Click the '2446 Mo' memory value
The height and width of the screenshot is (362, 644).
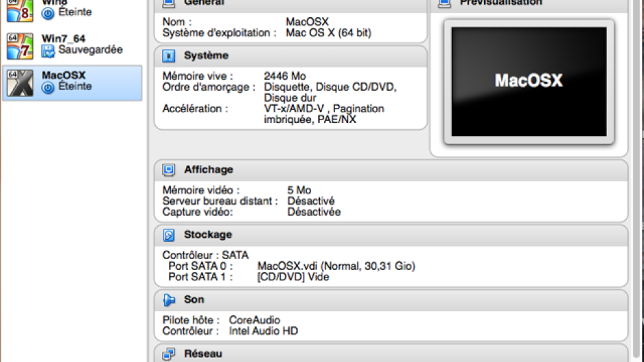[285, 76]
